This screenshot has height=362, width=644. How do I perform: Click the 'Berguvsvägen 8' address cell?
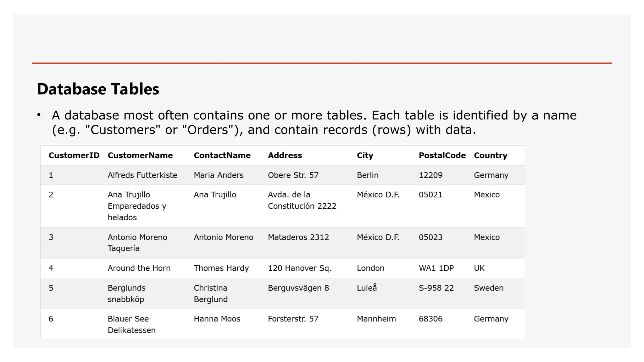298,288
